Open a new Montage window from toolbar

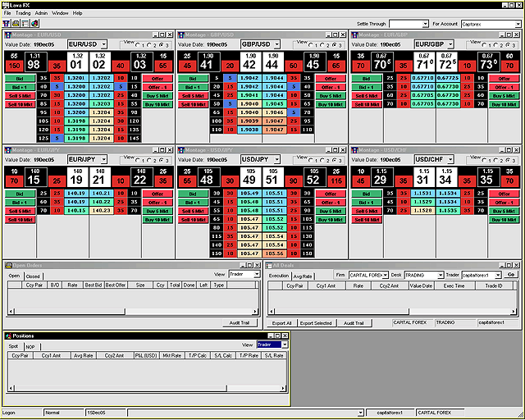(x=7, y=23)
